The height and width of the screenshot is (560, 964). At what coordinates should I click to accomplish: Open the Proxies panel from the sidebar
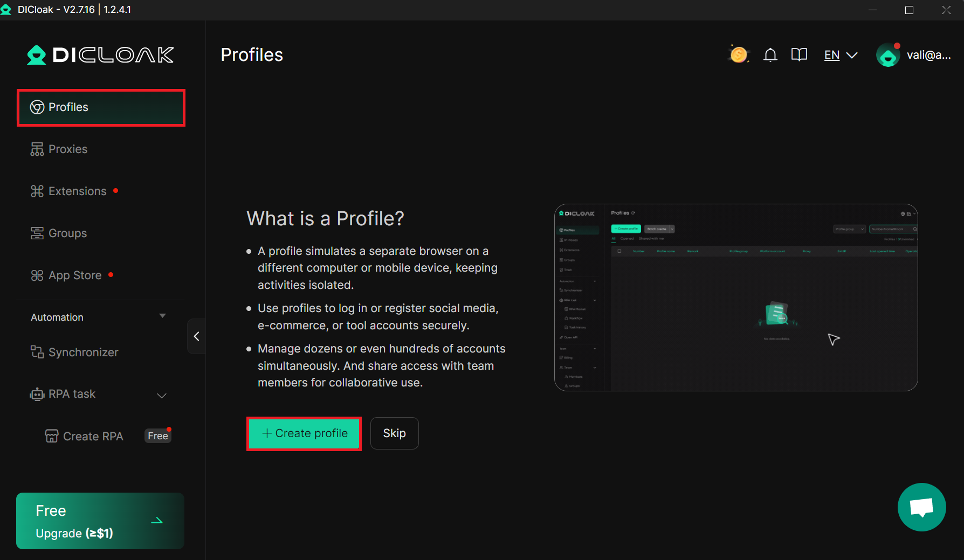(67, 149)
